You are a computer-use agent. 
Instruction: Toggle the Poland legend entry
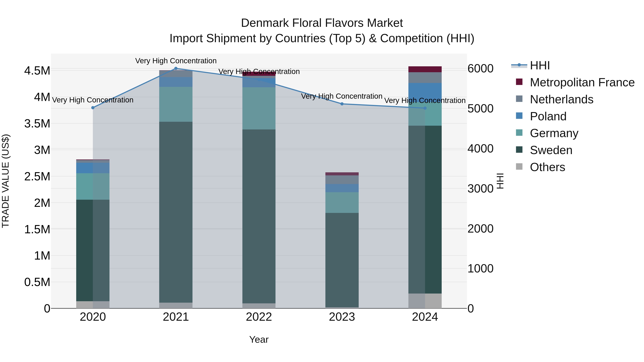pyautogui.click(x=541, y=116)
